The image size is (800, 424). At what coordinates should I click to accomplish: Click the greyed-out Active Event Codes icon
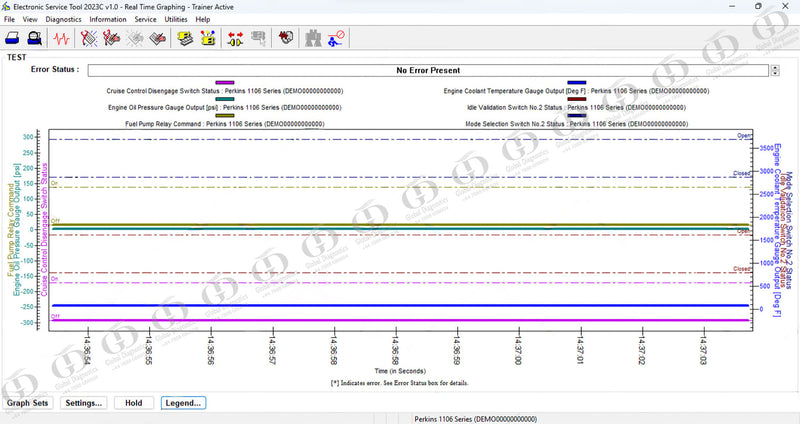click(135, 38)
